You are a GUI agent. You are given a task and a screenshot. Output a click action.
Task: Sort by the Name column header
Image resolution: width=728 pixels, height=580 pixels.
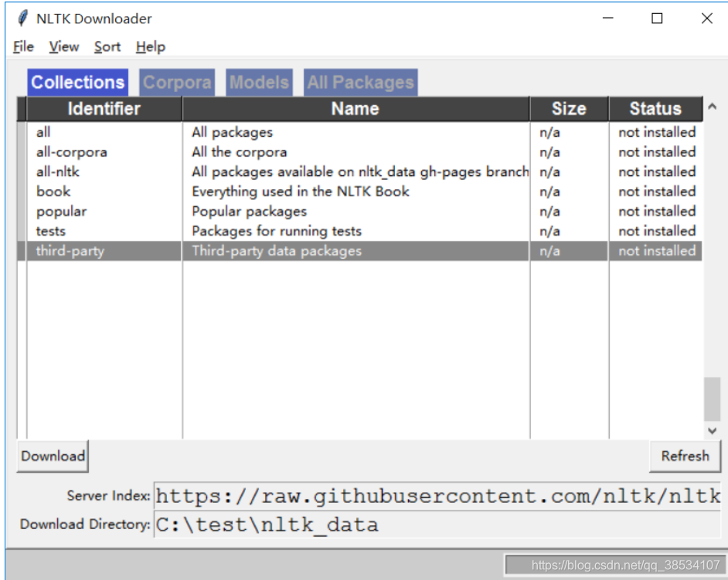click(355, 109)
